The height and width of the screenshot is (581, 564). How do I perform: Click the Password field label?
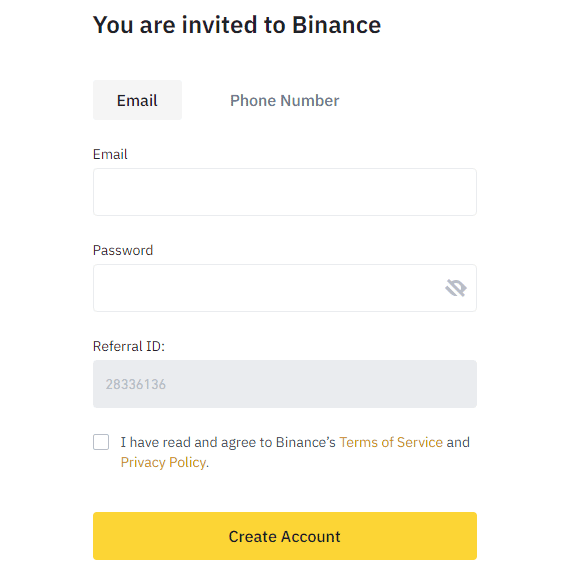(123, 250)
